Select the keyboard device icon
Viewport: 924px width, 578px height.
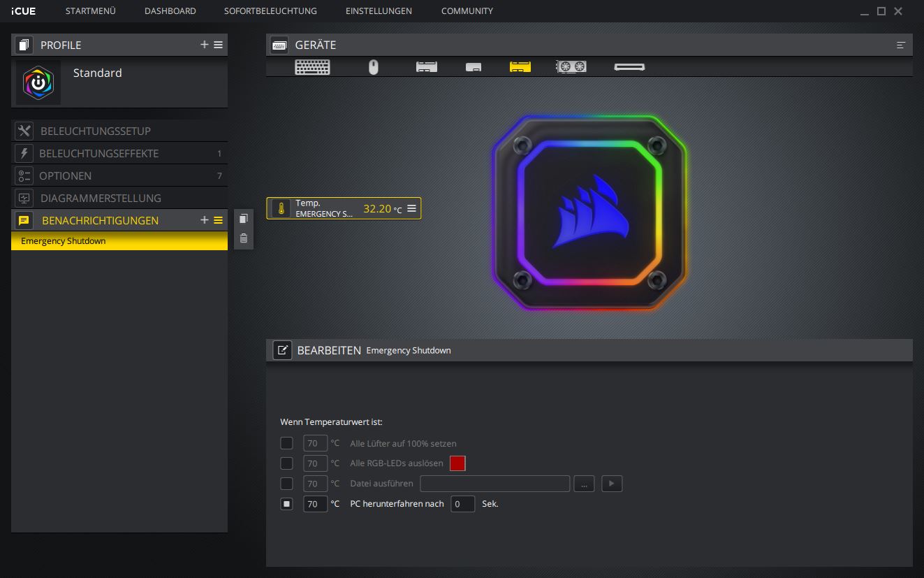click(312, 67)
